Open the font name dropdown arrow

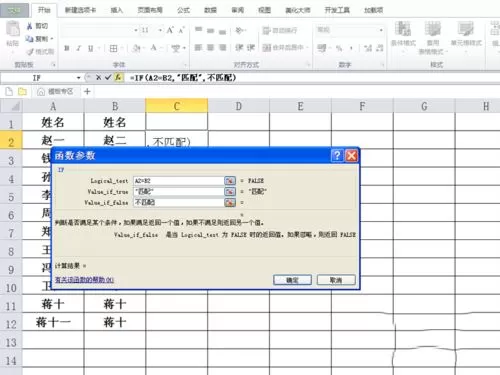tap(136, 30)
